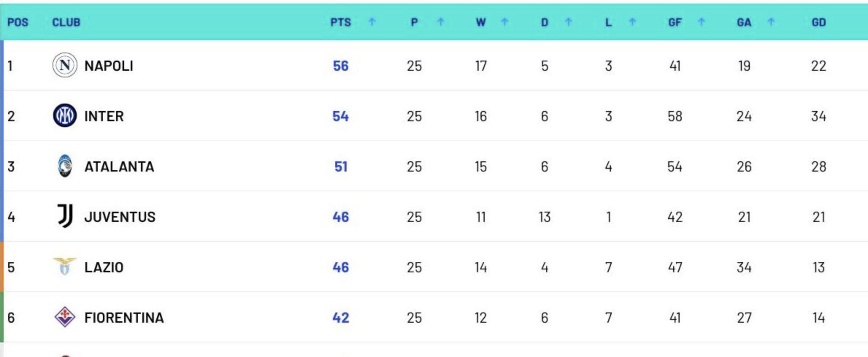Click the Atalanta club crest
868x357 pixels.
click(x=65, y=166)
